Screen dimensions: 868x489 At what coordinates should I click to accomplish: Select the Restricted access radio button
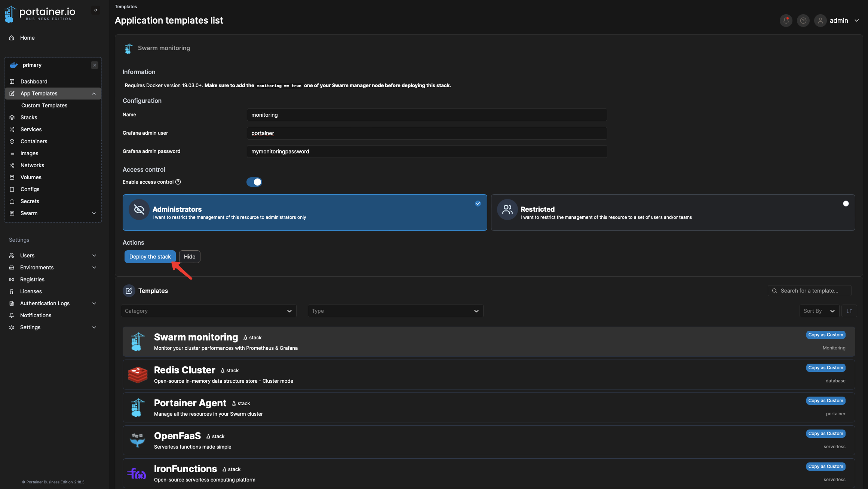tap(846, 204)
